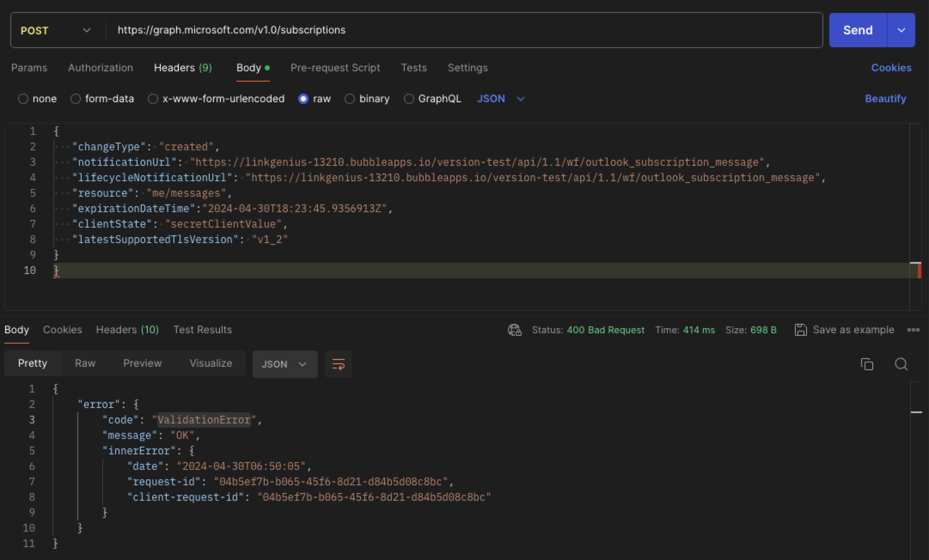Open the request Settings tab
The height and width of the screenshot is (560, 929).
coord(468,68)
